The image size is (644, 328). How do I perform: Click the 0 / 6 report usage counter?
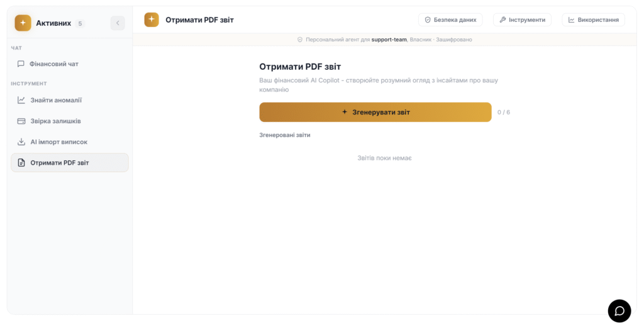tap(504, 112)
